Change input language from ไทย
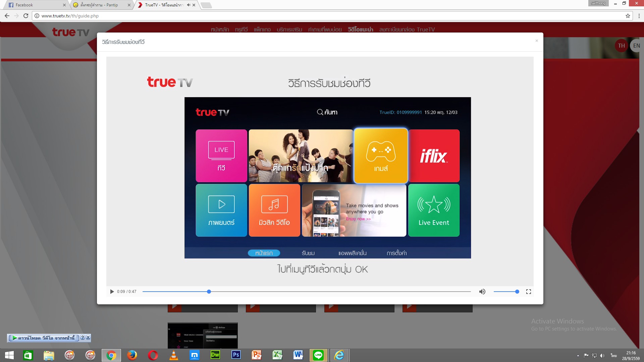This screenshot has width=644, height=362. pyautogui.click(x=614, y=356)
